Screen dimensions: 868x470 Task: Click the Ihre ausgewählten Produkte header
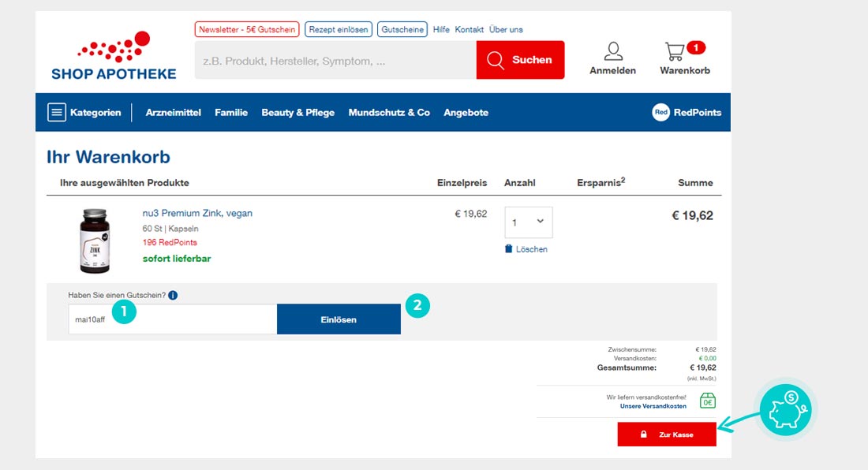click(125, 182)
